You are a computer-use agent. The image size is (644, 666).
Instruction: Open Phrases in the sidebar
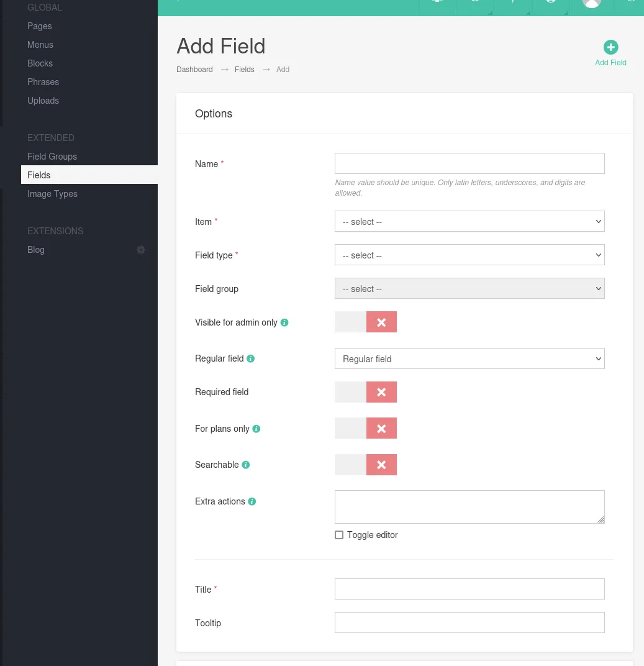pyautogui.click(x=43, y=83)
